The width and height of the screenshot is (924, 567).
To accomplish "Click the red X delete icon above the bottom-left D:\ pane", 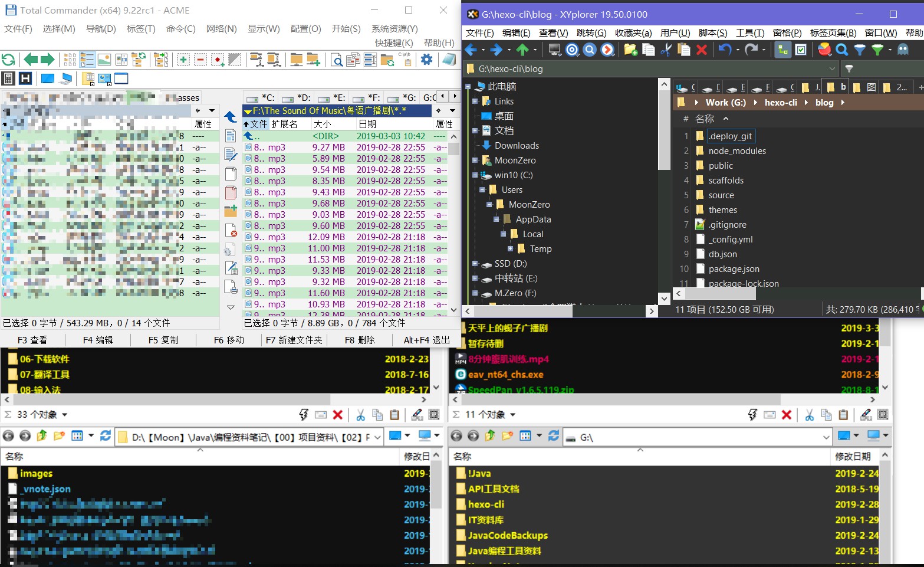I will [x=338, y=415].
